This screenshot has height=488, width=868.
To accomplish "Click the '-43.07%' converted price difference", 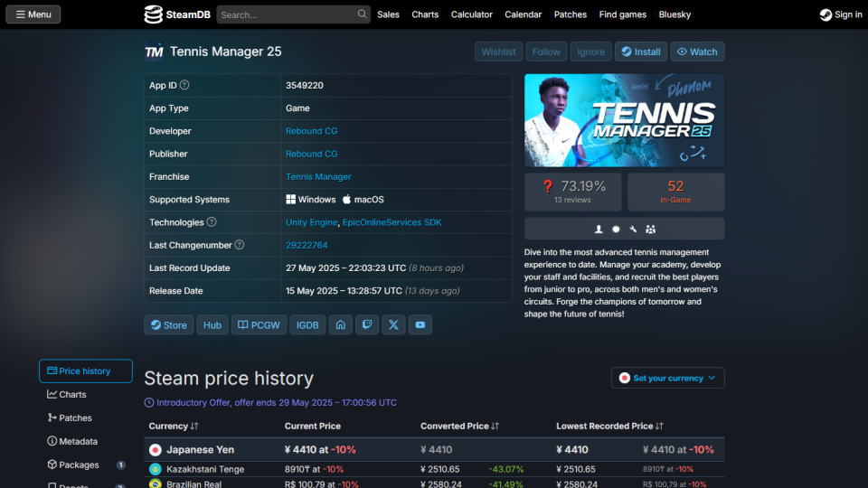I will [506, 469].
